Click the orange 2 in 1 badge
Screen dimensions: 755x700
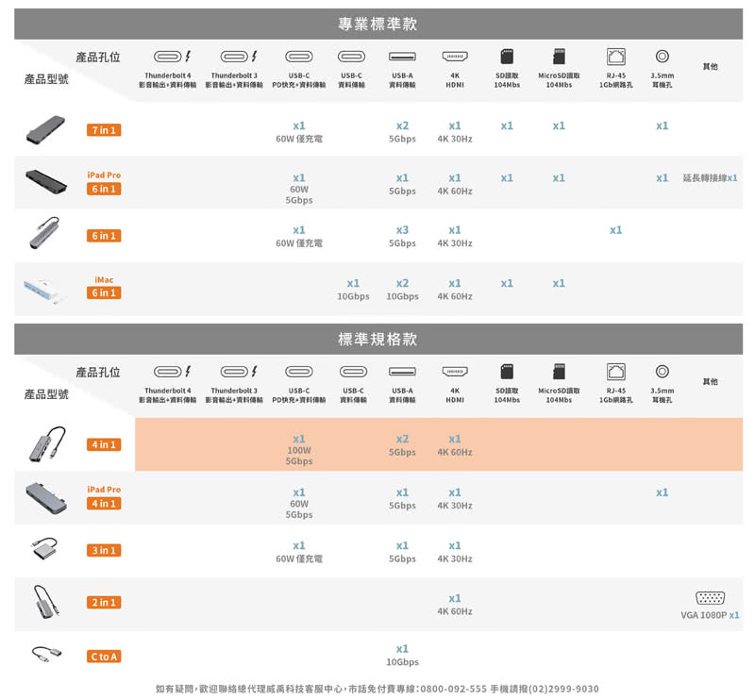103,603
